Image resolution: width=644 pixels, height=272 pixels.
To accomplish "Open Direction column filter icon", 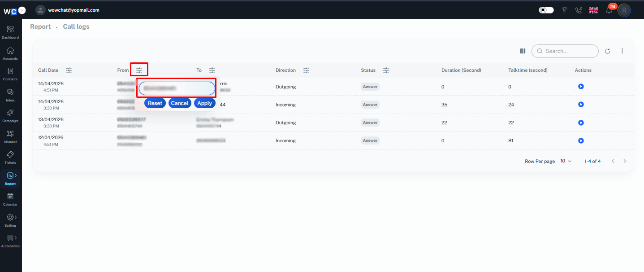I will pos(306,70).
